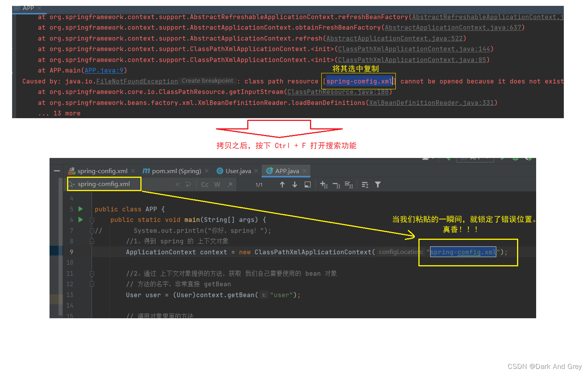Toggle Regex (.*) option in find bar
588x374 pixels.
230,184
